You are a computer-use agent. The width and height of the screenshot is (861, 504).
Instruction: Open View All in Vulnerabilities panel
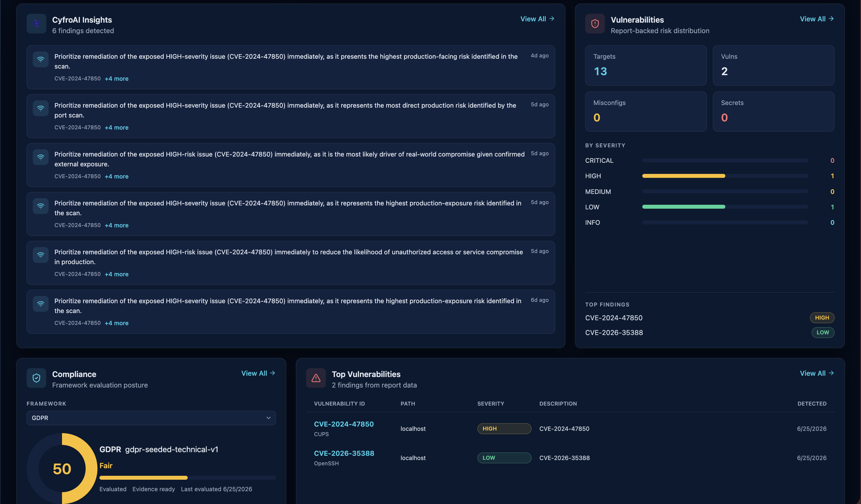(x=817, y=19)
